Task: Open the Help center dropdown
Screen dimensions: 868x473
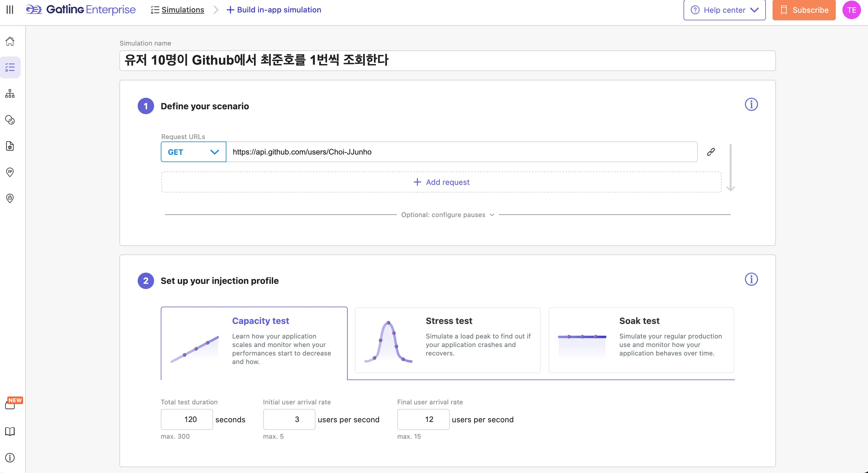Action: [x=724, y=10]
